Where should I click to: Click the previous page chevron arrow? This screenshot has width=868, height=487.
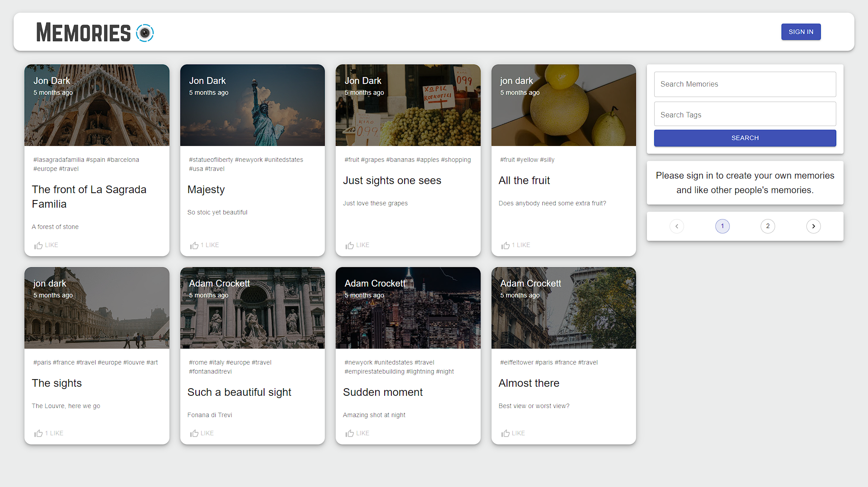tap(676, 226)
